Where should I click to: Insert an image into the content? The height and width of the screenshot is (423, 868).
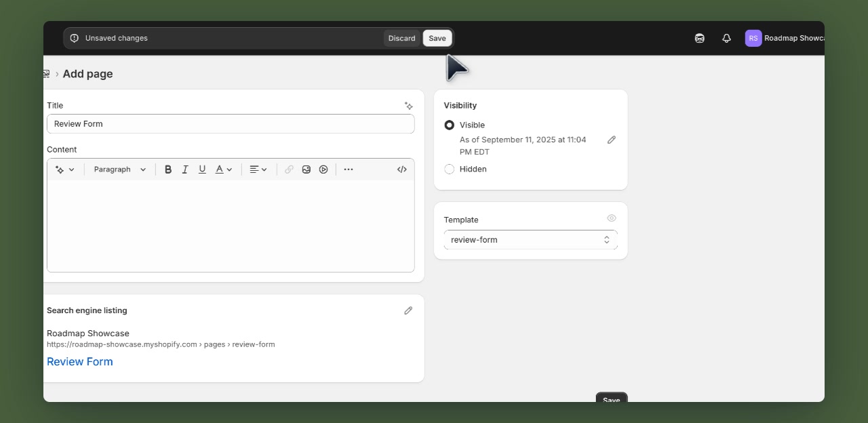(307, 169)
